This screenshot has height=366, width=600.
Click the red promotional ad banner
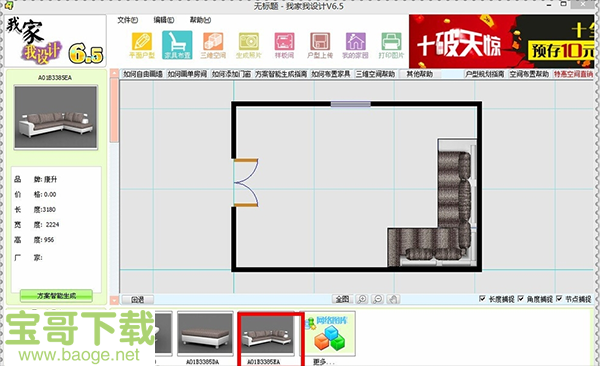tap(501, 41)
